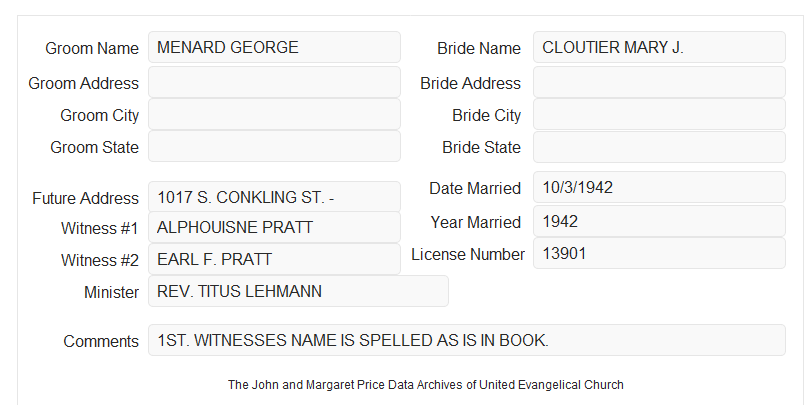Click the empty Groom City field
805x405 pixels.
tap(274, 114)
